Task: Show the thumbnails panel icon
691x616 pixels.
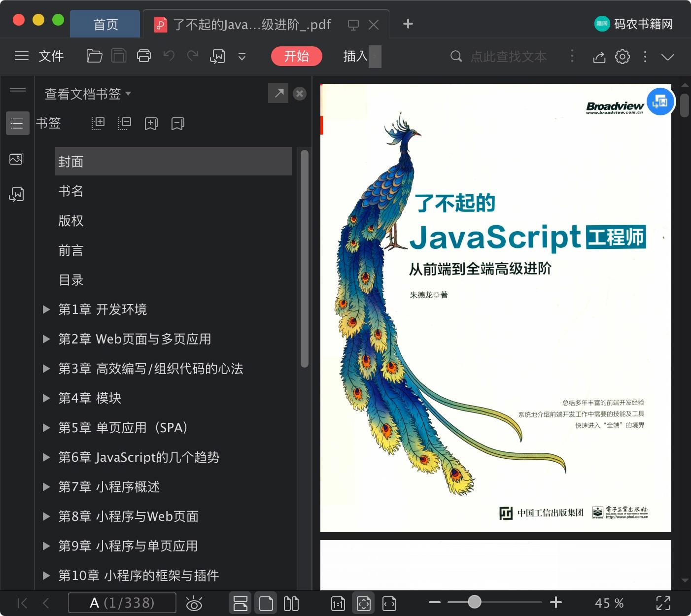Action: point(16,159)
